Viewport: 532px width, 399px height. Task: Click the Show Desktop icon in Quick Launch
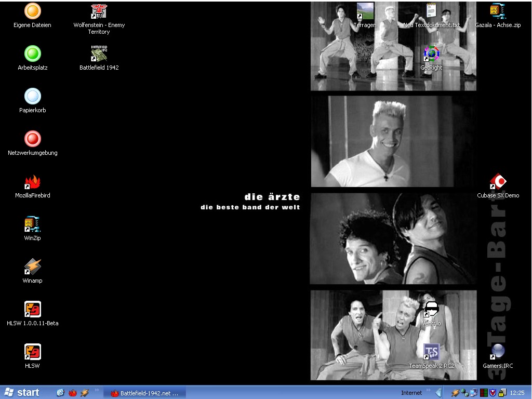tap(61, 393)
